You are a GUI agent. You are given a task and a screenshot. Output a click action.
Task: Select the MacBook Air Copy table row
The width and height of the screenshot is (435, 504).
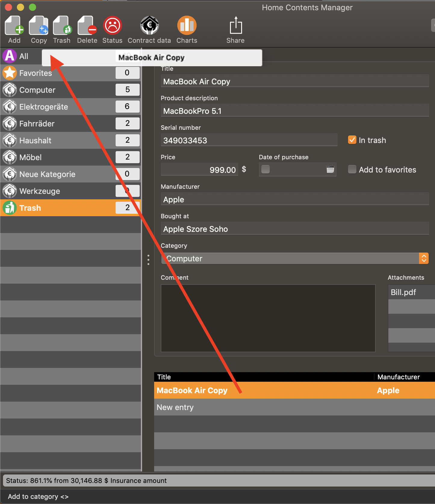tap(294, 390)
